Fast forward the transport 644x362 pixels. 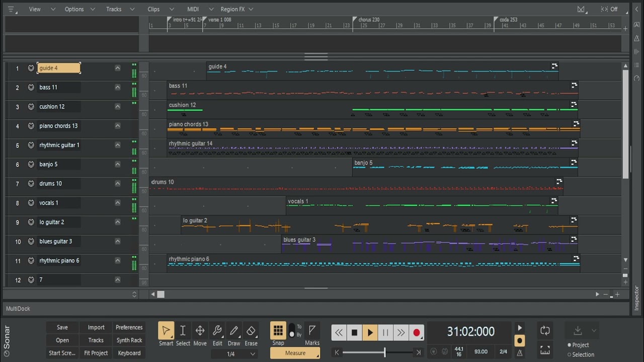click(401, 332)
